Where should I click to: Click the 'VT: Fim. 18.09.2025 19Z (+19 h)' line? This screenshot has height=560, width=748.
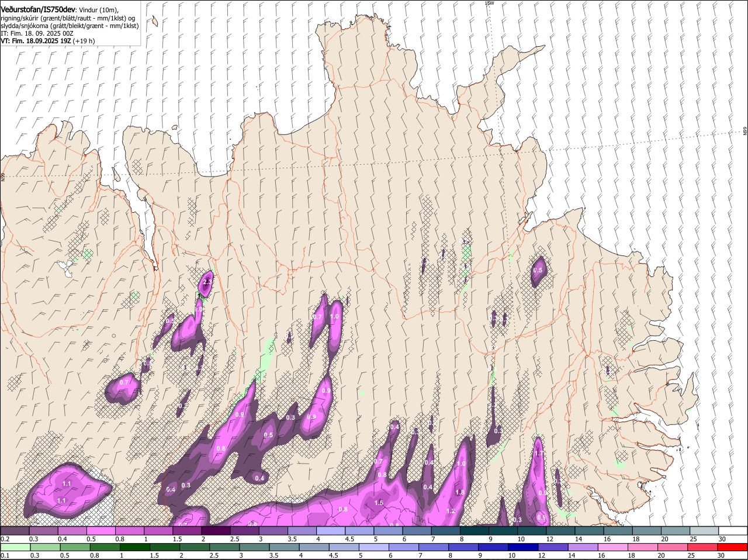(x=48, y=41)
